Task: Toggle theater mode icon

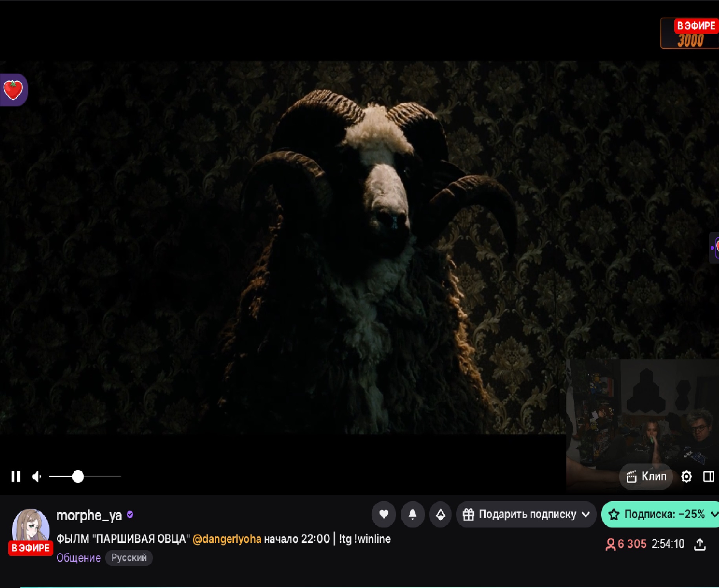Action: pyautogui.click(x=709, y=476)
